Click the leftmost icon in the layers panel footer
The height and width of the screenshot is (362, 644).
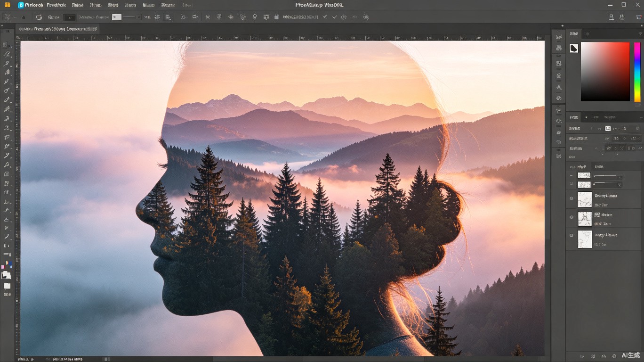tap(582, 356)
